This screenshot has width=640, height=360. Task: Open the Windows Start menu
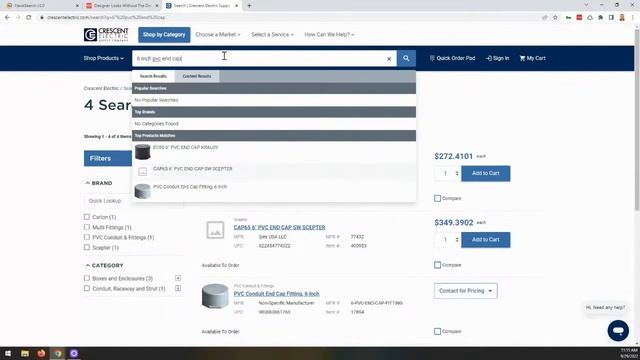(x=8, y=353)
